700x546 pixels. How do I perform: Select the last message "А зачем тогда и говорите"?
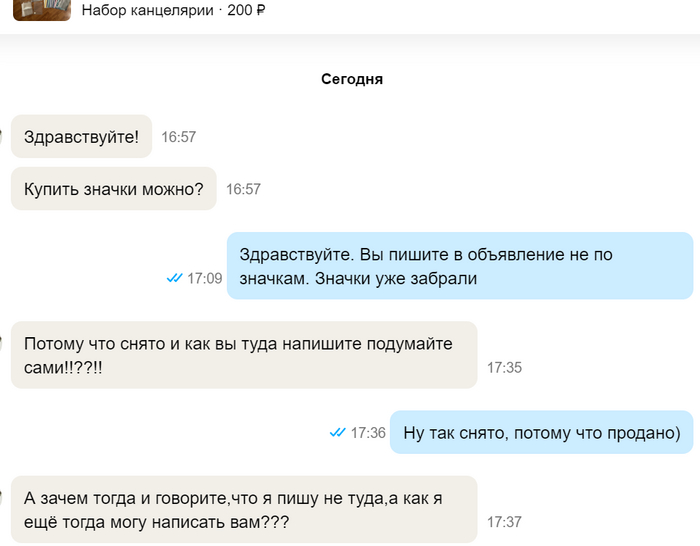point(243,510)
